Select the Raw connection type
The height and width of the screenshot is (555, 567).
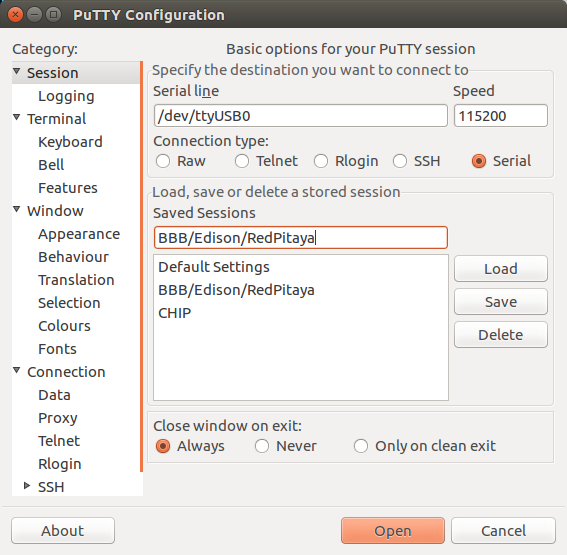pyautogui.click(x=163, y=161)
